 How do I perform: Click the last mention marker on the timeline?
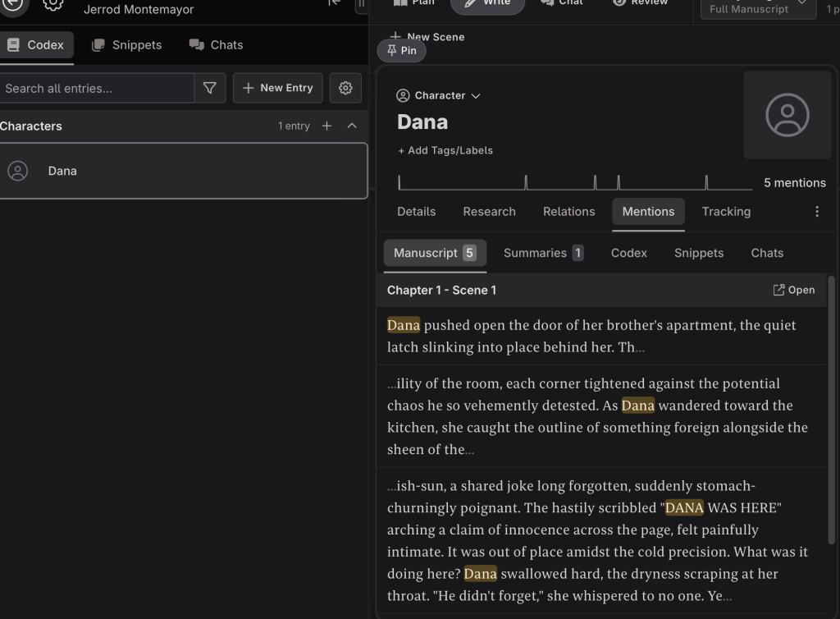(706, 182)
